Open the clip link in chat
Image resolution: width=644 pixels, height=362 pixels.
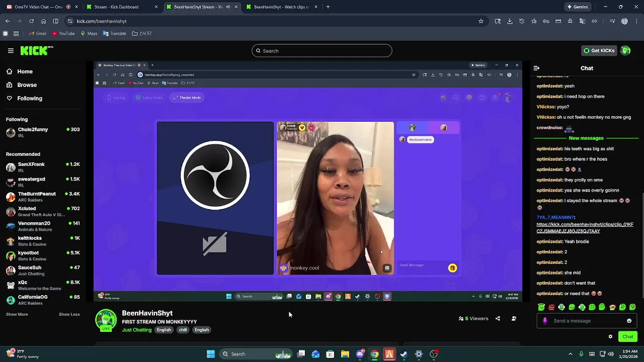click(585, 228)
